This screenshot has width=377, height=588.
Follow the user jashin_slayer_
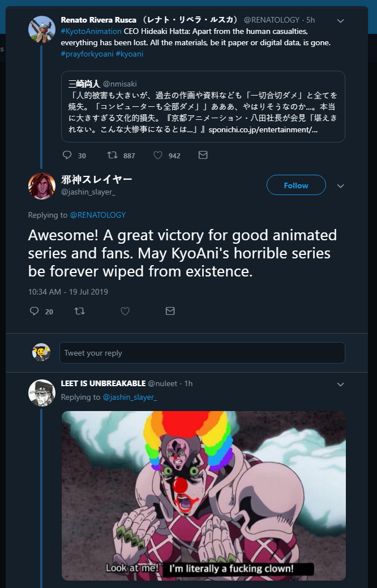pyautogui.click(x=296, y=185)
